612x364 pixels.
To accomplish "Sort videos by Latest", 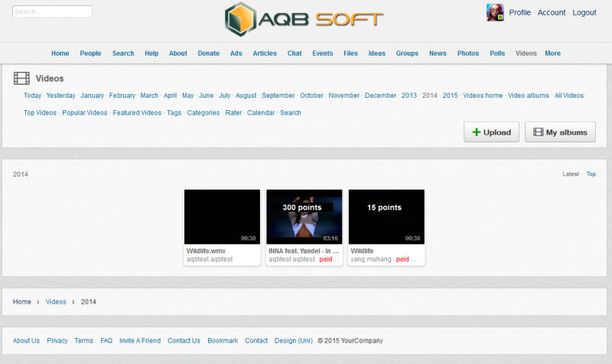I will 571,174.
